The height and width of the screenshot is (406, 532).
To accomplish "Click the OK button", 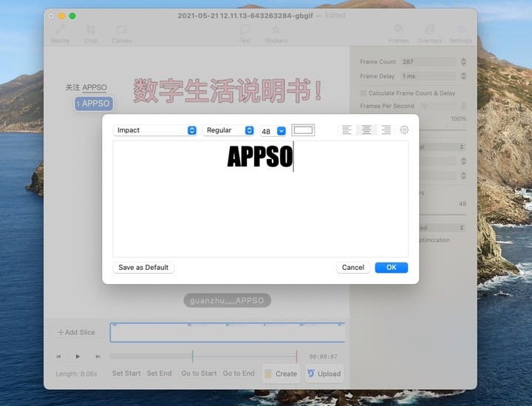I will (x=391, y=268).
